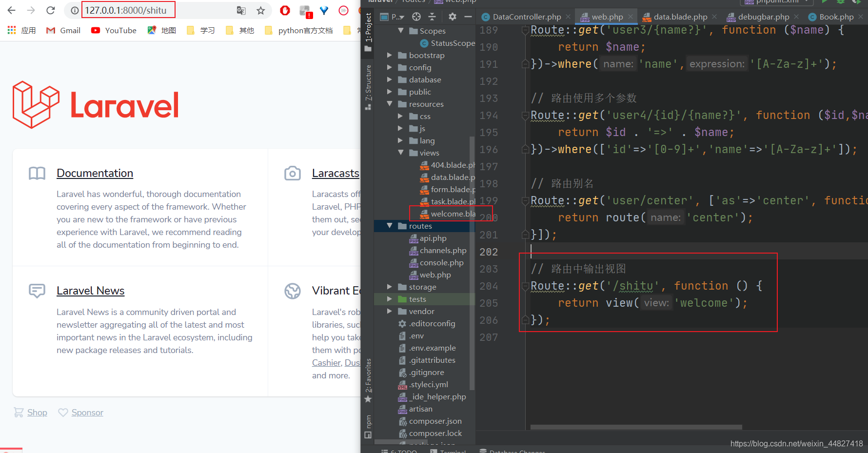Open the Shop link
Screen dimensions: 868x453
click(37, 413)
